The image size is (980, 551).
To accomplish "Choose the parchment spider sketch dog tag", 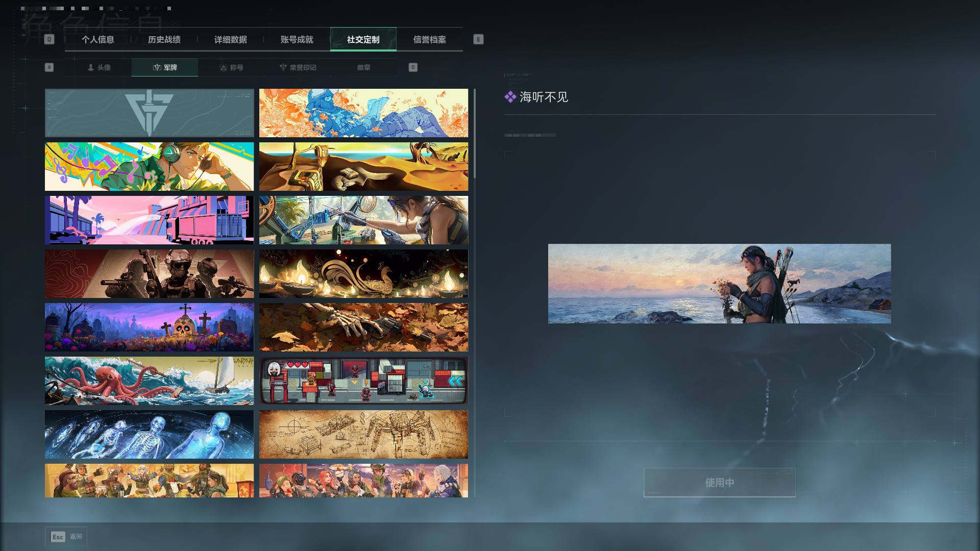I will point(363,435).
